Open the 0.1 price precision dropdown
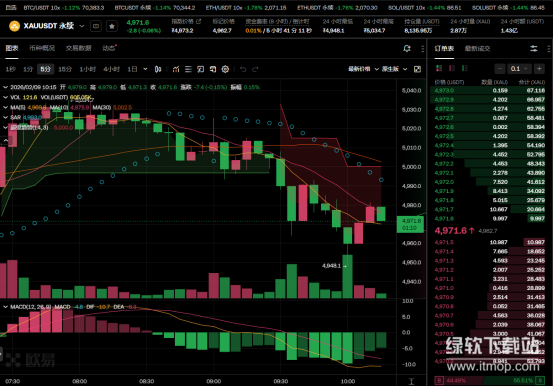554x386 pixels. pos(519,69)
